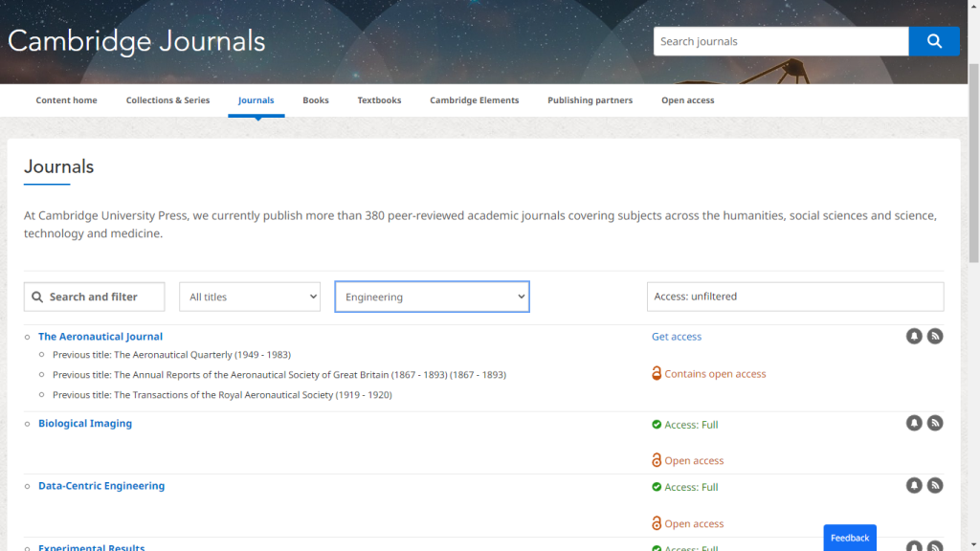Open RSS feed icon for Data-Centric Engineering

[x=935, y=485]
